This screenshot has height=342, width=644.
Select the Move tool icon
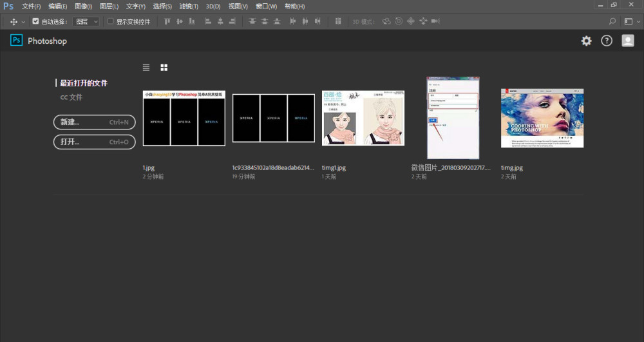click(14, 21)
